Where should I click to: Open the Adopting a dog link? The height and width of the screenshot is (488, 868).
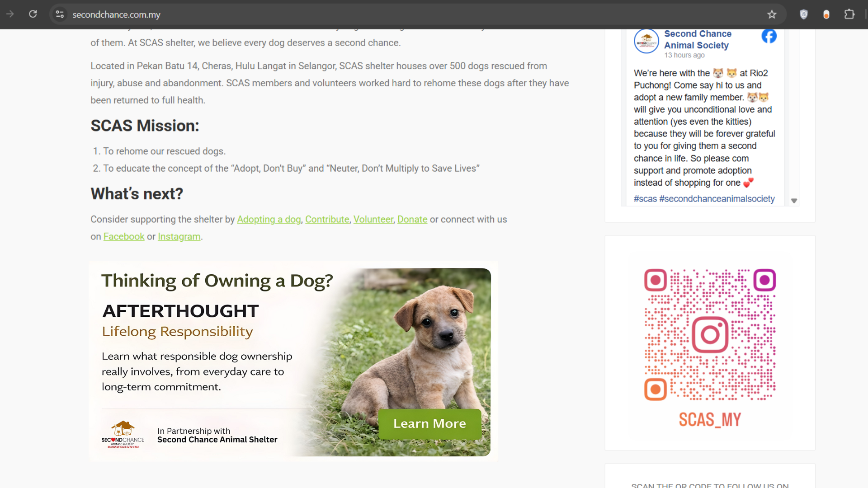click(x=269, y=220)
